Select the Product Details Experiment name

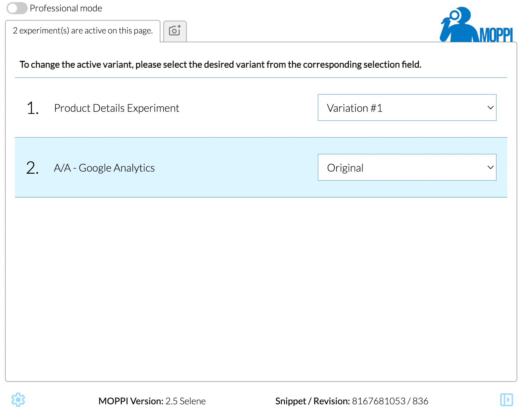point(116,108)
